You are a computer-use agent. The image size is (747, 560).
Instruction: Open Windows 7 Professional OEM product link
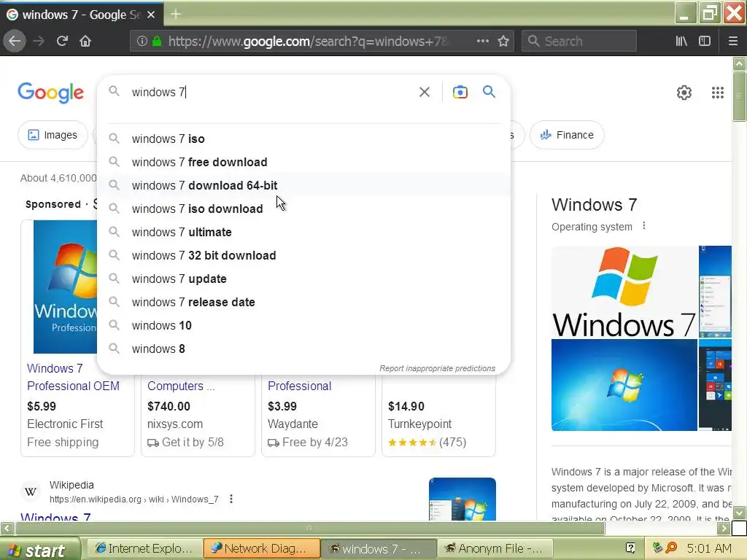pyautogui.click(x=74, y=377)
